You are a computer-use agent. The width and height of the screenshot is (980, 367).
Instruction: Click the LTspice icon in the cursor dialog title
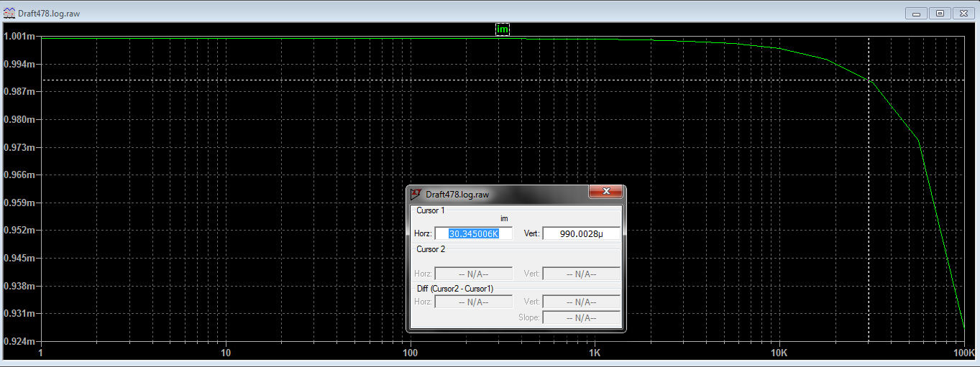tap(416, 194)
